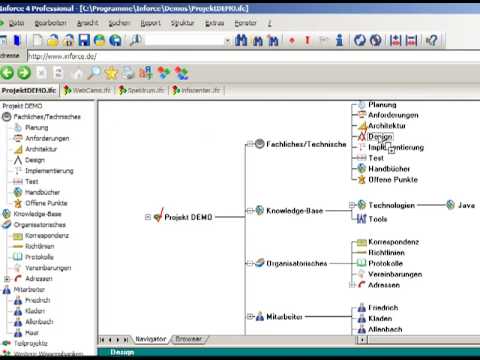Collapse the Mitarbeiter branch in mind map
Viewport: 480px width, 360px height.
(250, 316)
